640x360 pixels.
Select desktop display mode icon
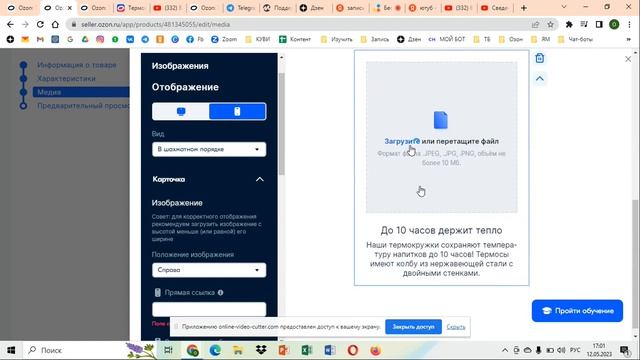point(181,111)
